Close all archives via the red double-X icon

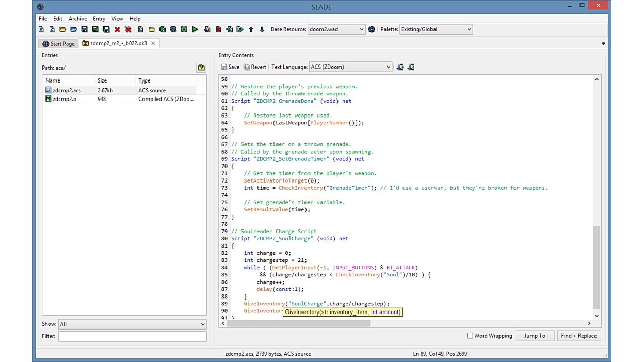pyautogui.click(x=127, y=29)
